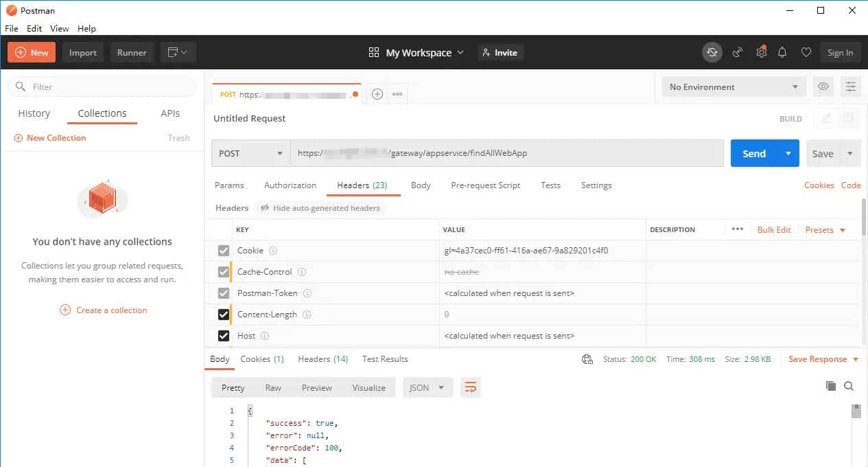Uncheck the Host header checkbox
The height and width of the screenshot is (467, 868).
pyautogui.click(x=224, y=336)
